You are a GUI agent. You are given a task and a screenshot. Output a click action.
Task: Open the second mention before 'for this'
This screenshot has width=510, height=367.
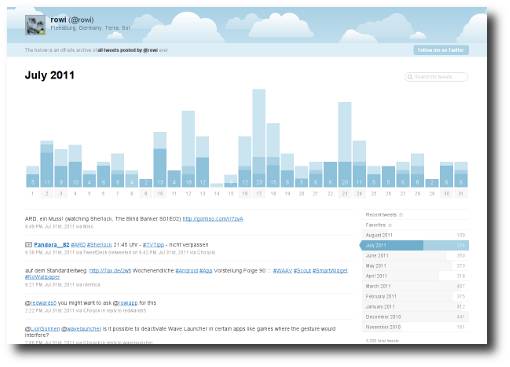(125, 303)
